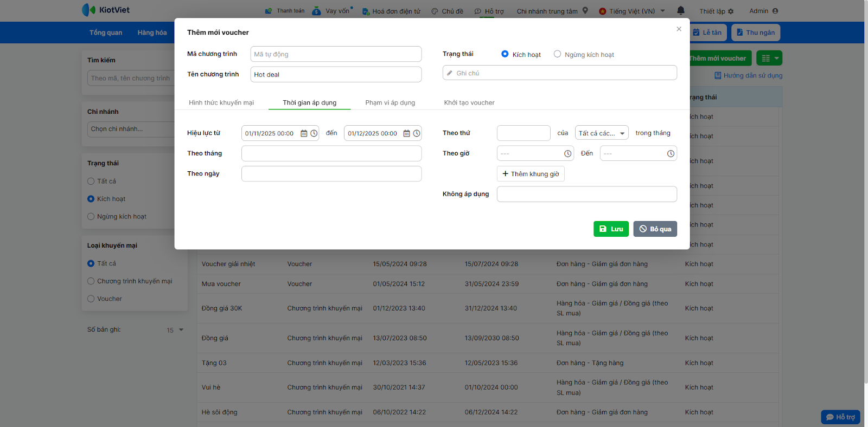Click clock icon in start date field
Image resolution: width=868 pixels, height=427 pixels.
[314, 133]
